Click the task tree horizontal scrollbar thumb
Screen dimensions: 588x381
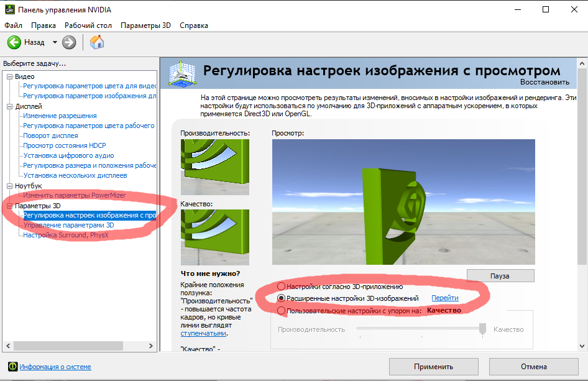click(68, 346)
